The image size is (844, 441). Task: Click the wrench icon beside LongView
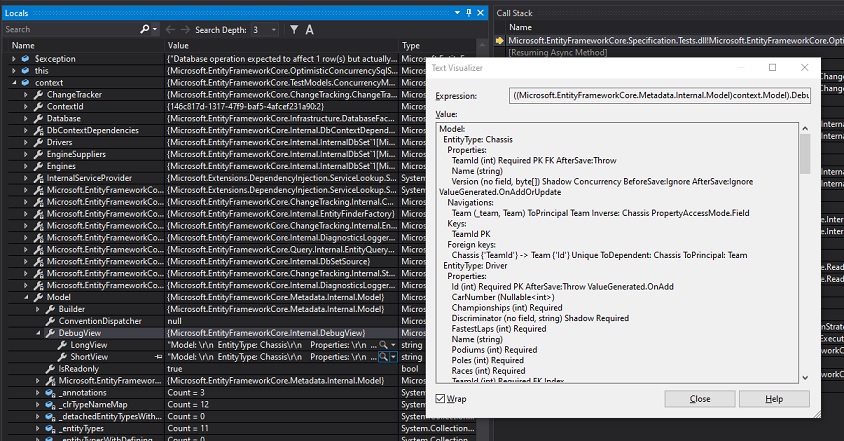click(62, 345)
